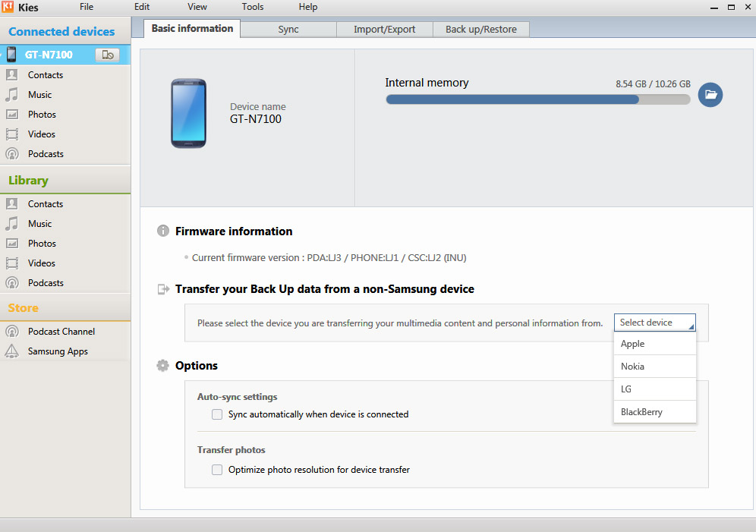This screenshot has height=532, width=756.
Task: Enable Optimize photo resolution for device transfer
Action: 217,470
